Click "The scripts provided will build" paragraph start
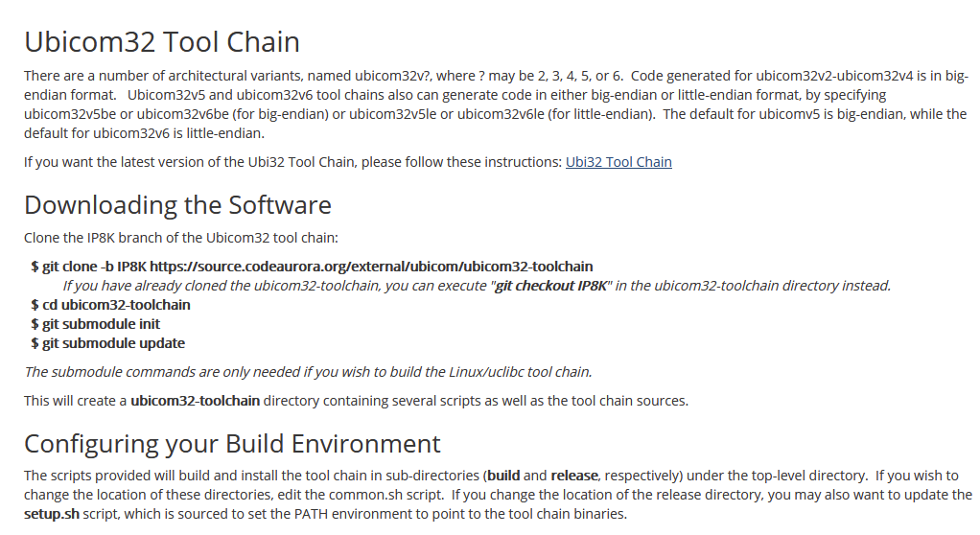Image resolution: width=980 pixels, height=535 pixels. pos(125,476)
